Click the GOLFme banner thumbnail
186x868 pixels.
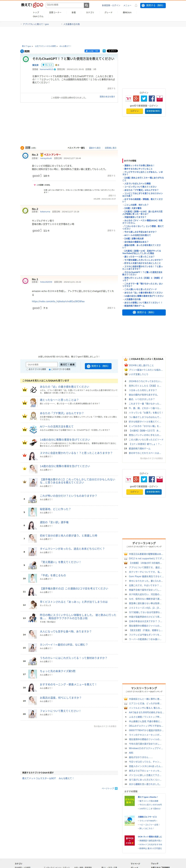point(130,821)
